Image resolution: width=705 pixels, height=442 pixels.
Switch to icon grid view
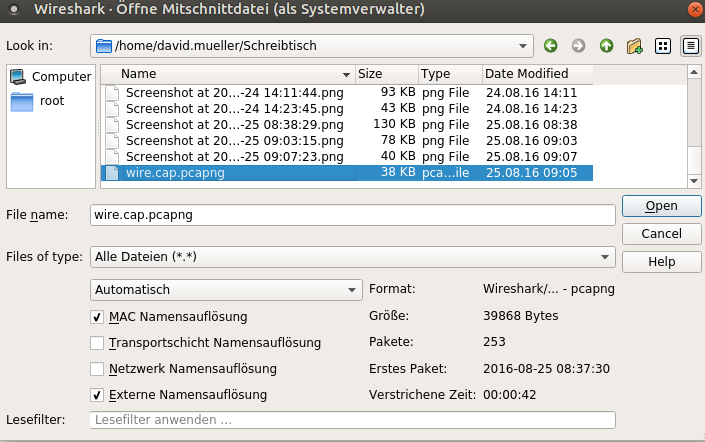pyautogui.click(x=663, y=45)
